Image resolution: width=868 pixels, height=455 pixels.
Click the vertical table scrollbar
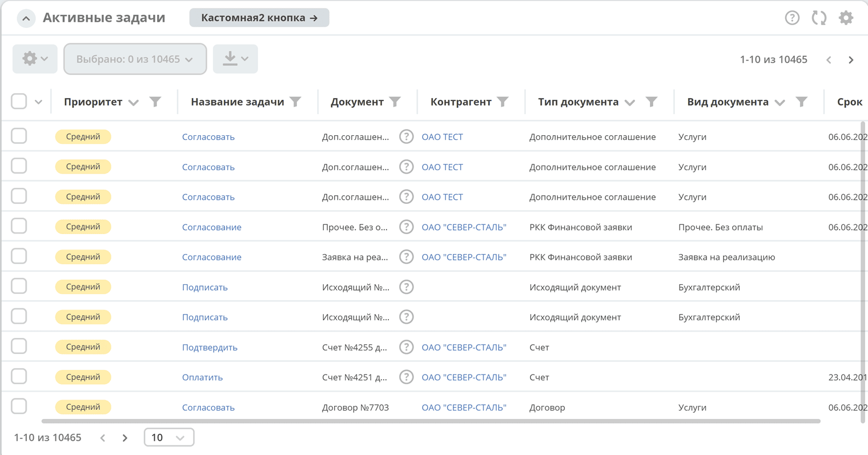pos(863,272)
